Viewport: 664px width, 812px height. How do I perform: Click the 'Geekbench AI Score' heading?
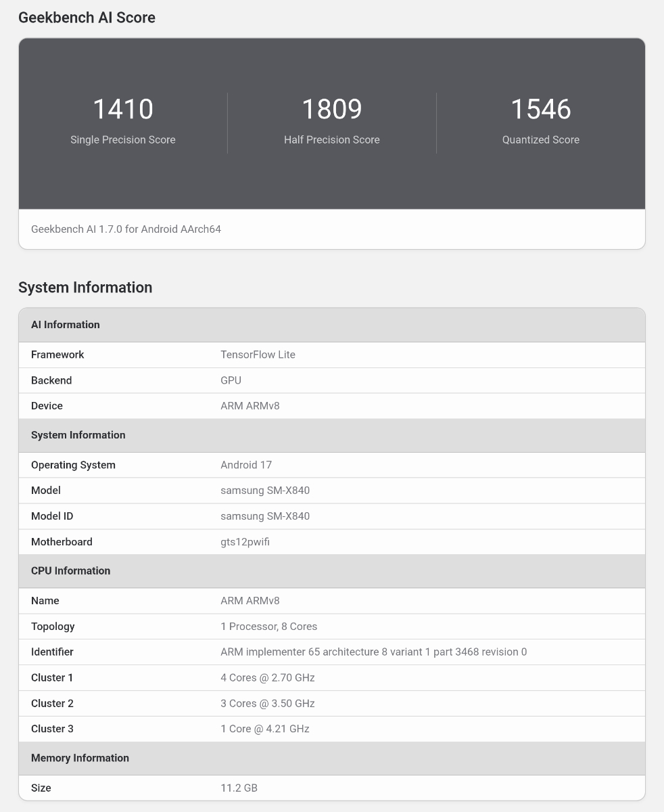pos(87,18)
